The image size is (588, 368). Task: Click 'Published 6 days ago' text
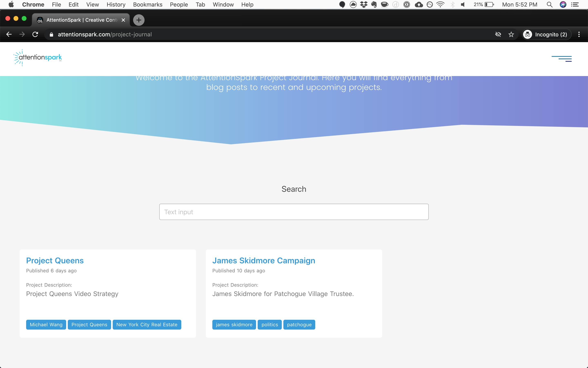click(51, 271)
